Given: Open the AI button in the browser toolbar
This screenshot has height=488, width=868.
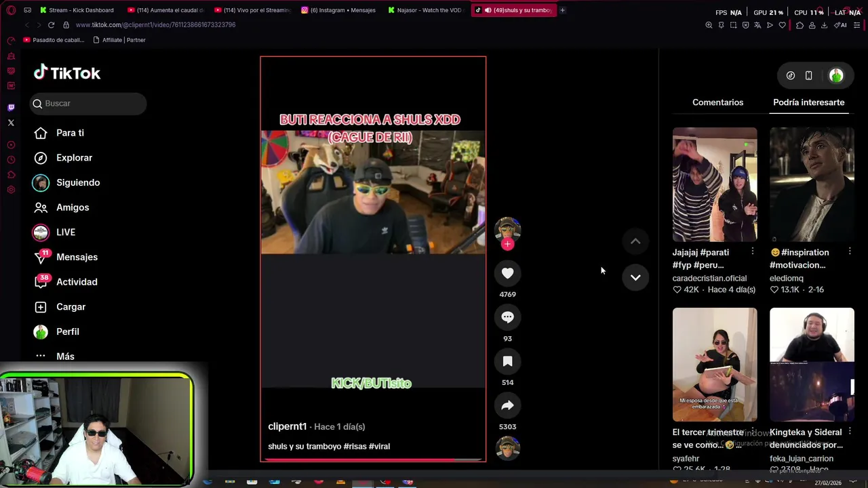Looking at the screenshot, I should (840, 25).
